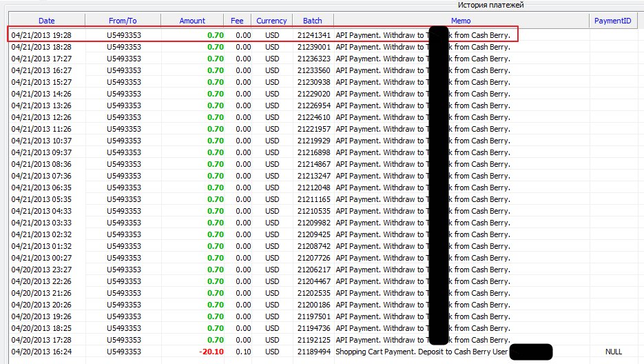
Task: Click the Memo column header
Action: (461, 21)
